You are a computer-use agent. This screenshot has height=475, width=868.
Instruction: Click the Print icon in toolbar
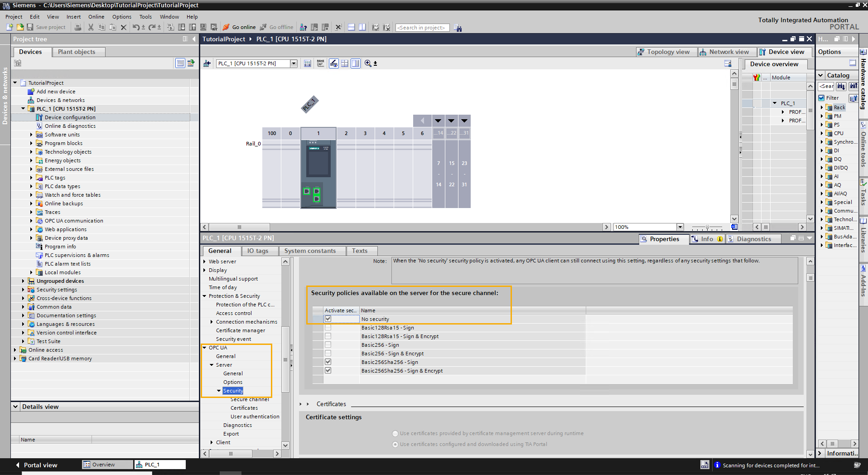[78, 27]
